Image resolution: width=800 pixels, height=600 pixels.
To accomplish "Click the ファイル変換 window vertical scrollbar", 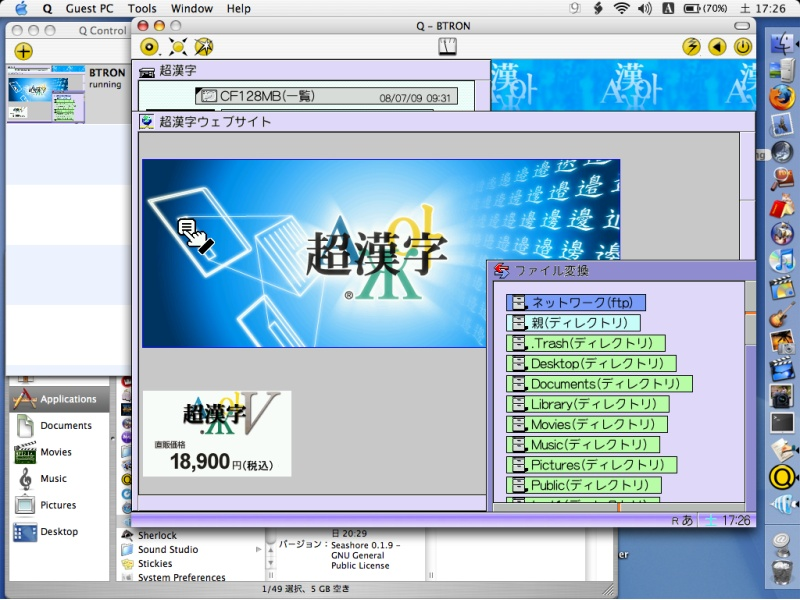I will [x=751, y=400].
